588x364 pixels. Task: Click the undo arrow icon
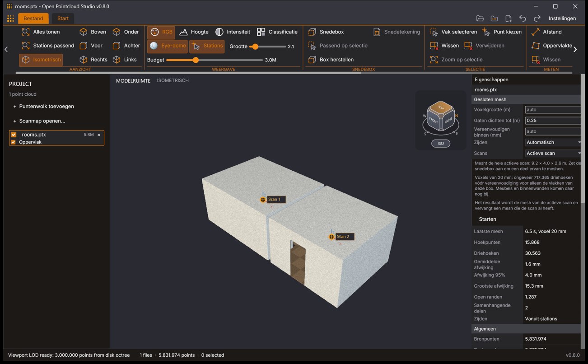click(x=523, y=19)
